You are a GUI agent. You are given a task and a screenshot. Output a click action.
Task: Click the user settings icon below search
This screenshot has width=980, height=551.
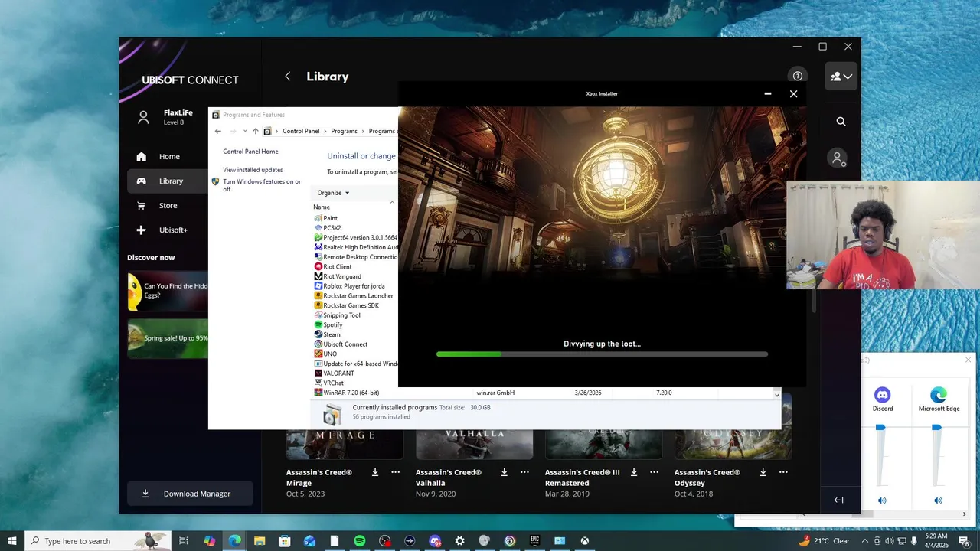(x=838, y=158)
